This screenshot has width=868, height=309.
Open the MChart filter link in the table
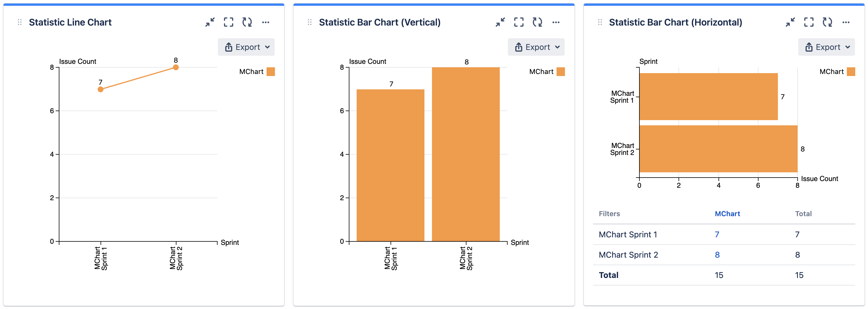pos(728,214)
